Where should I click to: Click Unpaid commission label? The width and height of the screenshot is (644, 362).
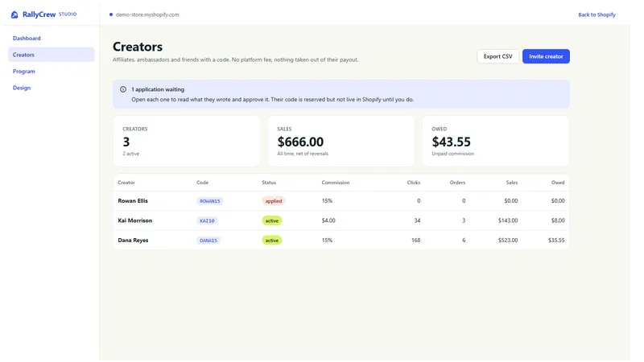point(453,154)
